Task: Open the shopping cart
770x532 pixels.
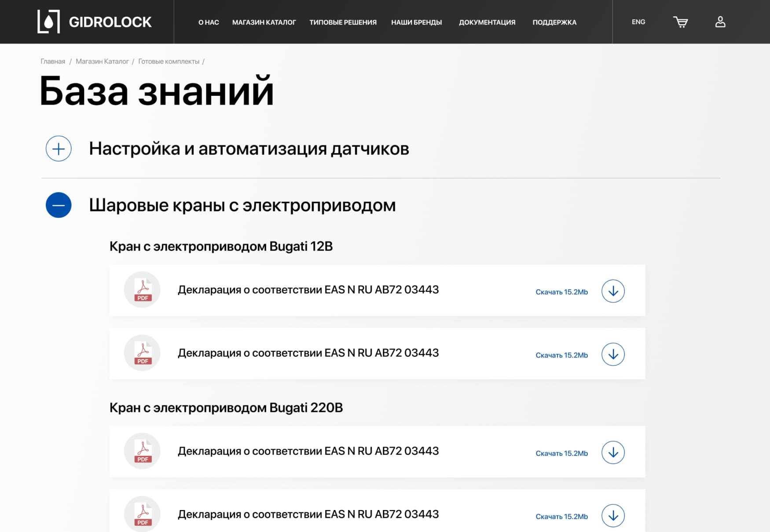Action: click(x=680, y=22)
